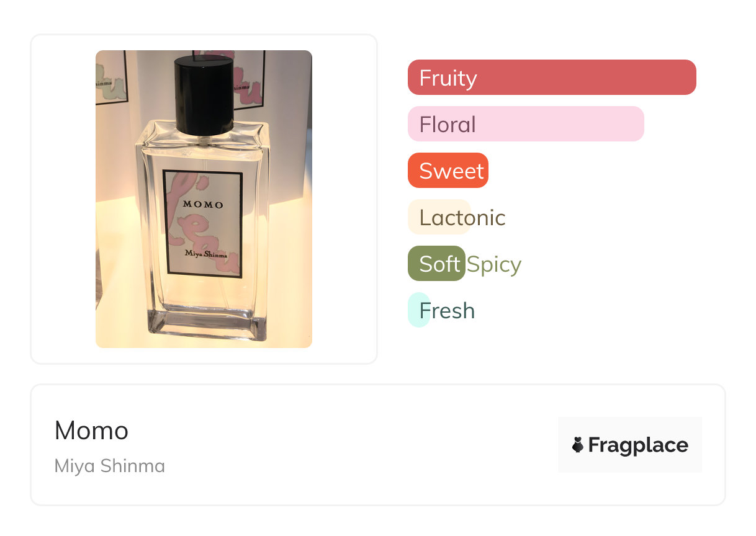Open the Miya Shinma brand name below title
Screen dimensions: 756x536
click(109, 466)
